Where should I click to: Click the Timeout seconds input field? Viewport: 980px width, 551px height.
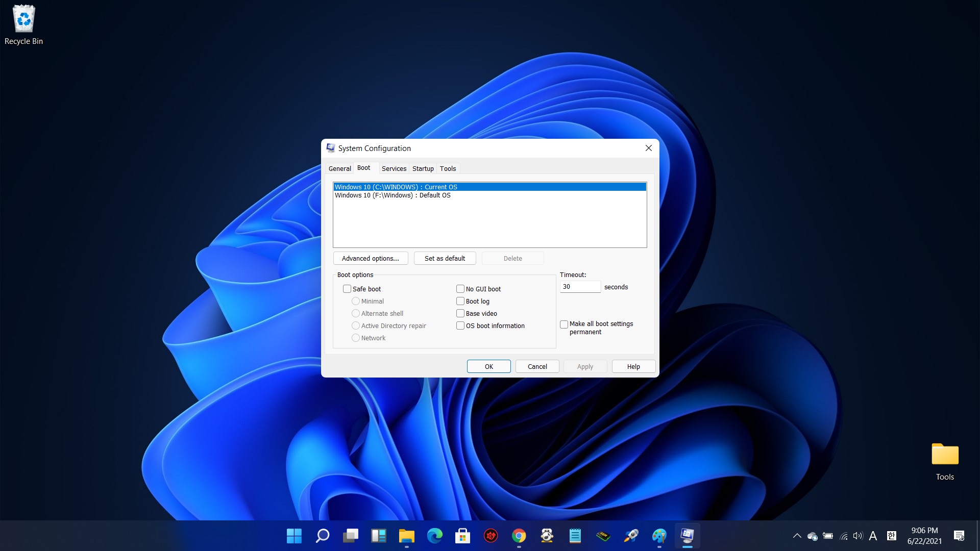[x=580, y=287]
